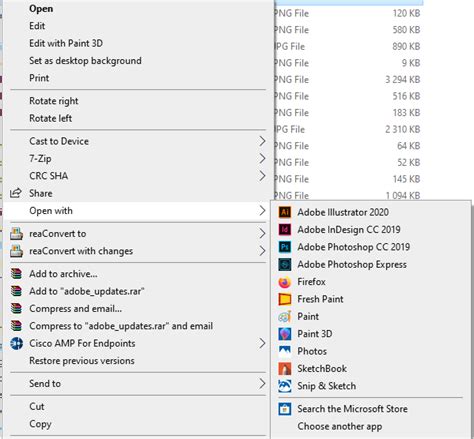Click the Adobe InDesign CC 2019 icon
This screenshot has width=474, height=439.
point(285,229)
